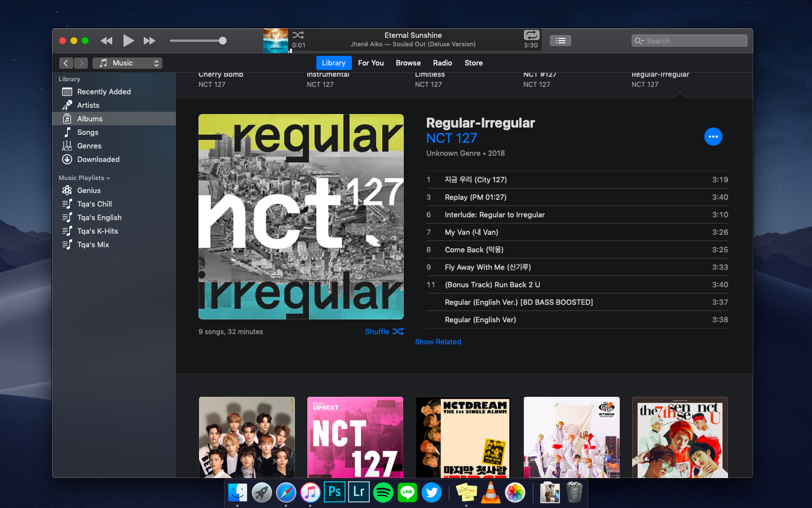Image resolution: width=812 pixels, height=508 pixels.
Task: Select track 지금 우리 (City 127)
Action: click(577, 179)
